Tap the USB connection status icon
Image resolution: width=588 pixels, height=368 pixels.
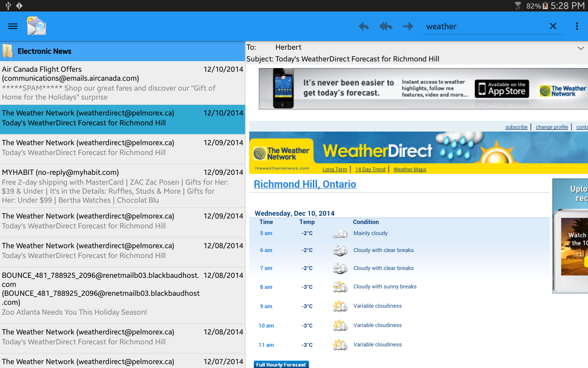pyautogui.click(x=8, y=6)
